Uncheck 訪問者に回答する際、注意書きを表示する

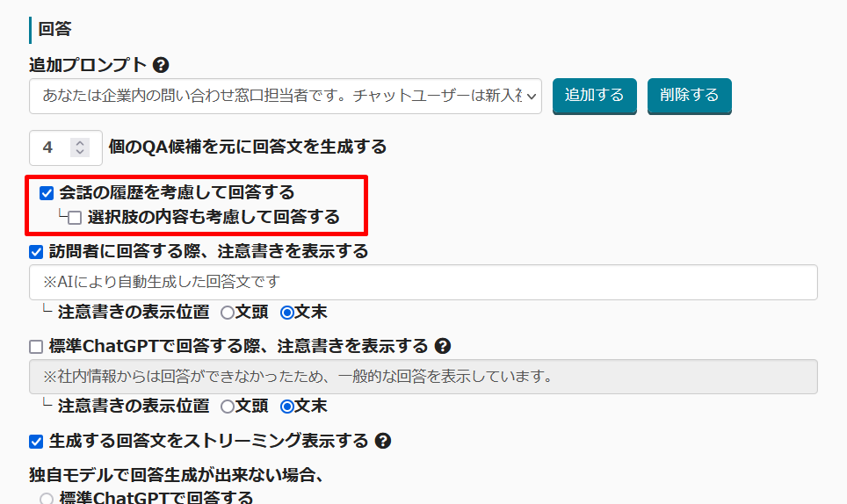[36, 252]
